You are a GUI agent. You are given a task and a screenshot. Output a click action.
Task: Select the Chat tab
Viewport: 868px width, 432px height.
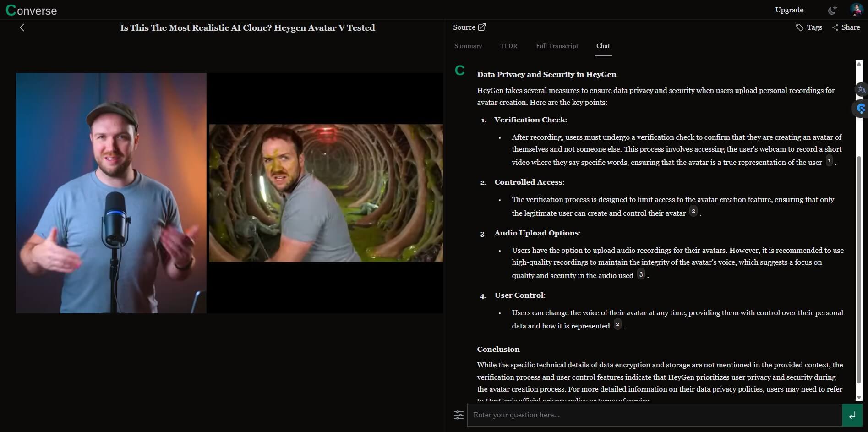click(x=603, y=46)
